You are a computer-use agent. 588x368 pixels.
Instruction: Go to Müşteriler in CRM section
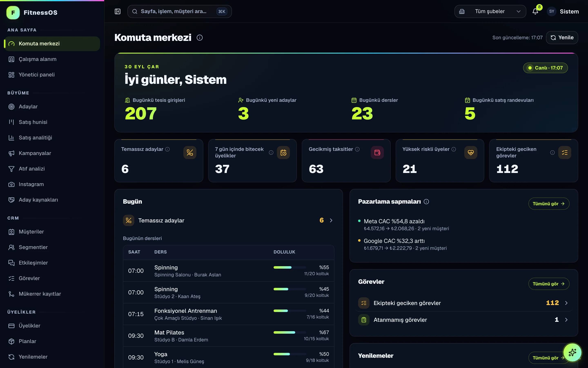tap(52, 232)
